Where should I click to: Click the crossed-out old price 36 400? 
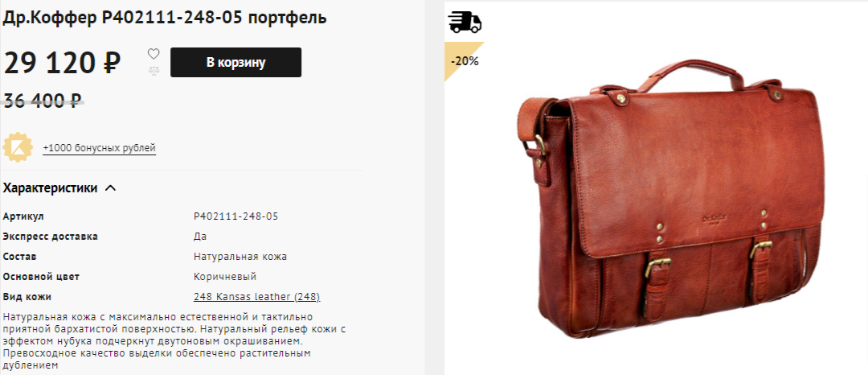click(43, 101)
